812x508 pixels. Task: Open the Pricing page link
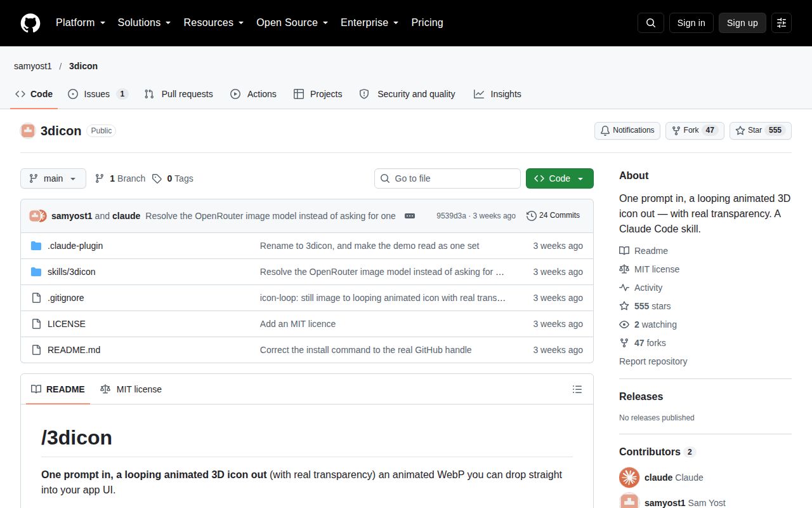(x=427, y=23)
